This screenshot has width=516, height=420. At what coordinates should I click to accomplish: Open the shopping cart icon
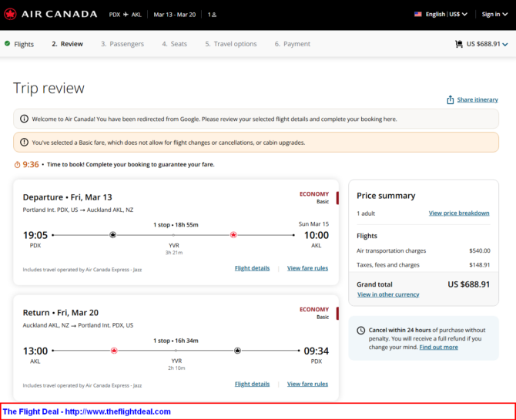tap(459, 44)
